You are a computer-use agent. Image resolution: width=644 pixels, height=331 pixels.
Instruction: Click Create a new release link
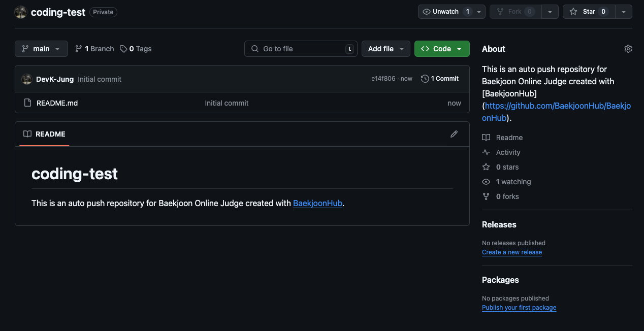pyautogui.click(x=511, y=252)
